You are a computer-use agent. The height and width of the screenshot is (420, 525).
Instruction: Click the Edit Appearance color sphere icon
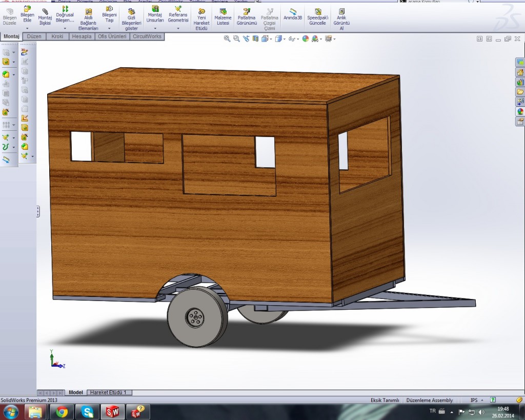pos(306,38)
